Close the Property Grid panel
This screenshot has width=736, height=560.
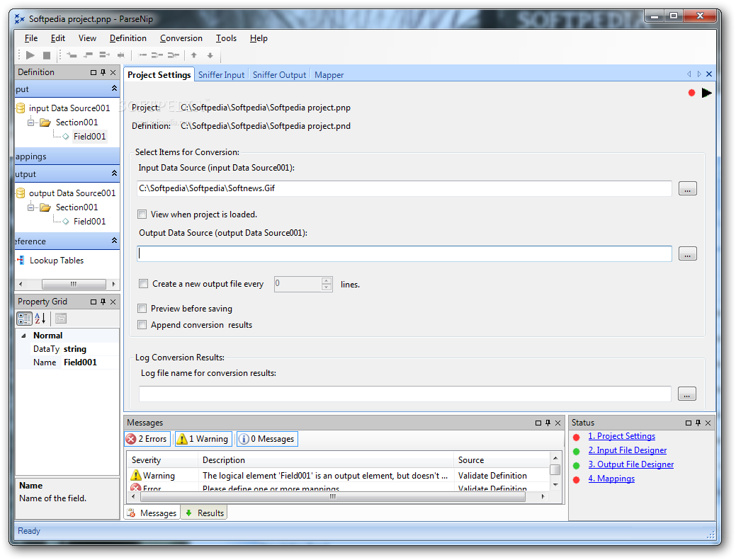113,302
